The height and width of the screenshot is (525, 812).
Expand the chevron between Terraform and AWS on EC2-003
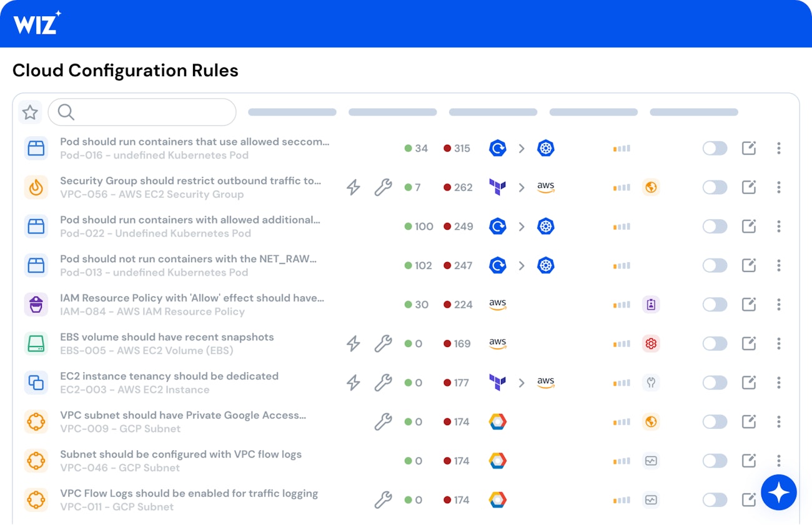[x=522, y=382]
